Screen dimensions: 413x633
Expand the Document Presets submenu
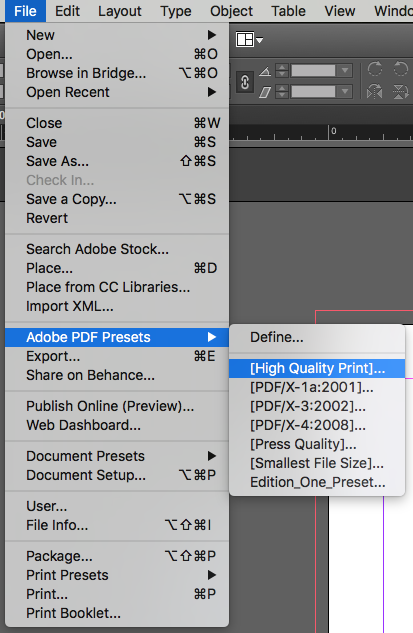(x=117, y=456)
